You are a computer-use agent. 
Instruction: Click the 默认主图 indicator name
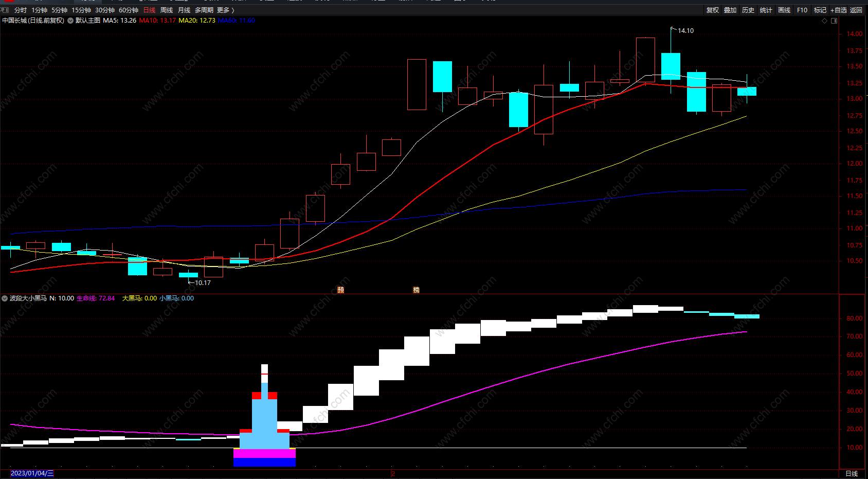click(x=88, y=21)
